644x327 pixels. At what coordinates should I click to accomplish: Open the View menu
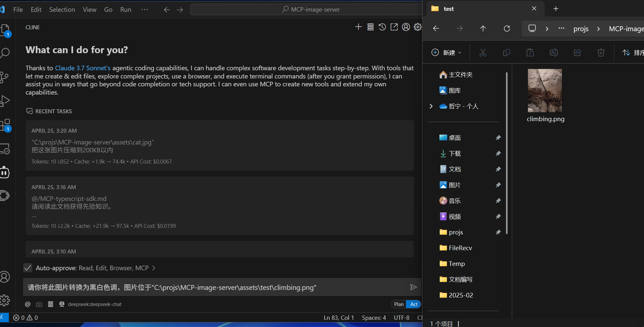(90, 10)
